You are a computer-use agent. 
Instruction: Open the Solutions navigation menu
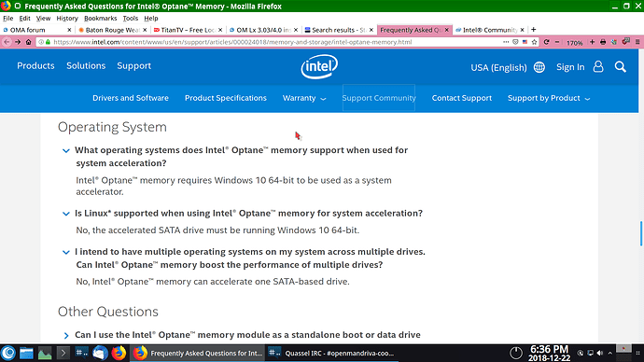pos(86,65)
